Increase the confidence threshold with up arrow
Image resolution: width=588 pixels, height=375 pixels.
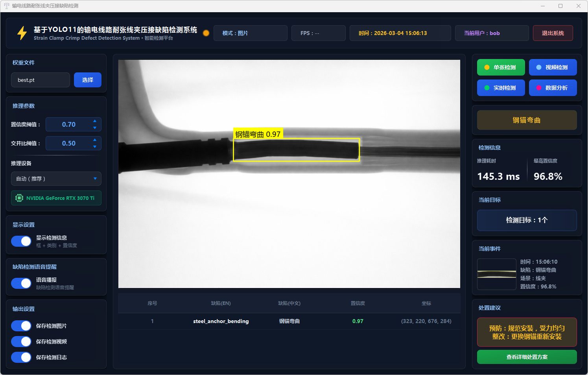(x=95, y=121)
